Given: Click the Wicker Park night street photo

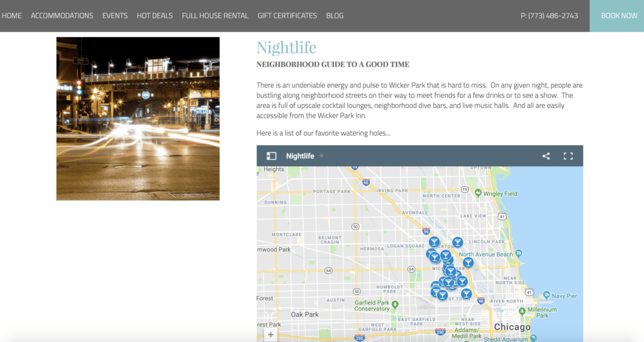Looking at the screenshot, I should (x=138, y=119).
